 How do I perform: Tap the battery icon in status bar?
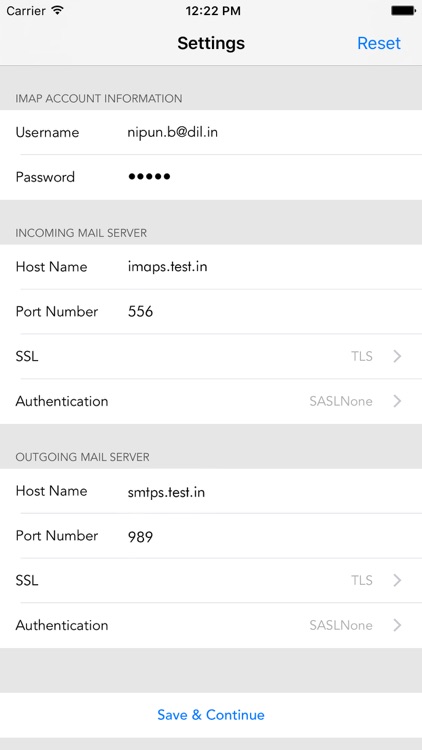(403, 11)
